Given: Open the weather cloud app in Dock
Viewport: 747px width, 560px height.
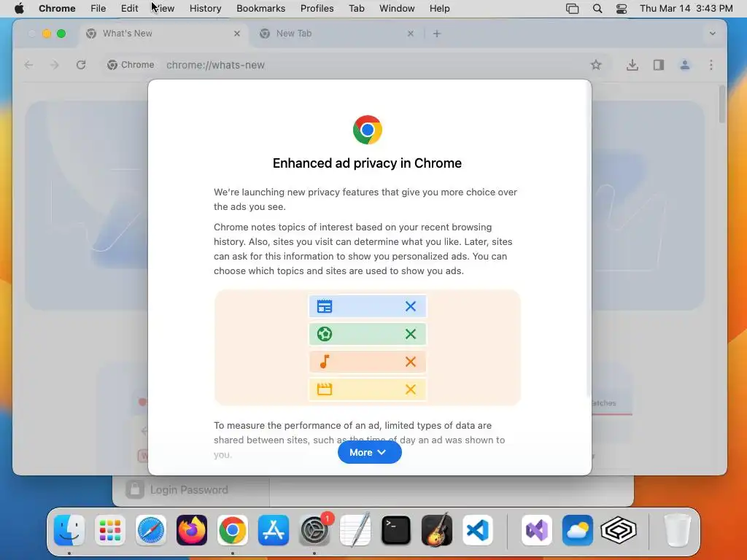Looking at the screenshot, I should click(x=578, y=530).
